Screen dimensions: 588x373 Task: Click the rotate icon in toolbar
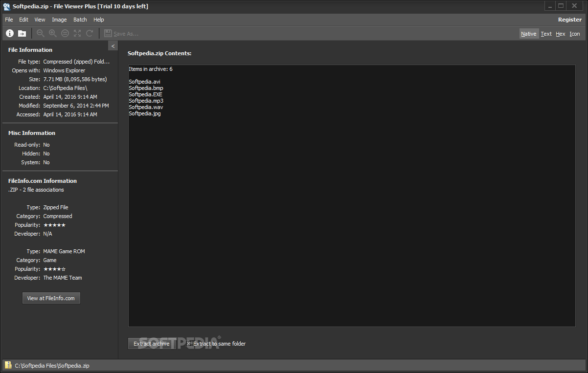(90, 33)
